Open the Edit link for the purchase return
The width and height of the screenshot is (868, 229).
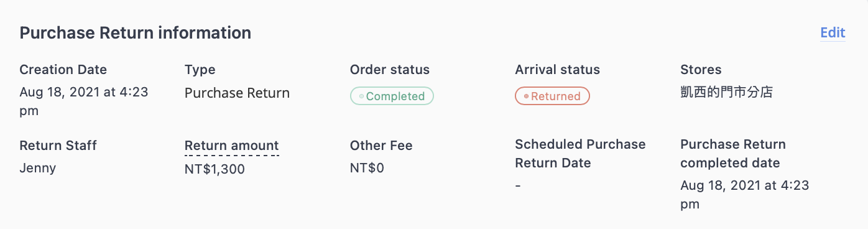(833, 33)
